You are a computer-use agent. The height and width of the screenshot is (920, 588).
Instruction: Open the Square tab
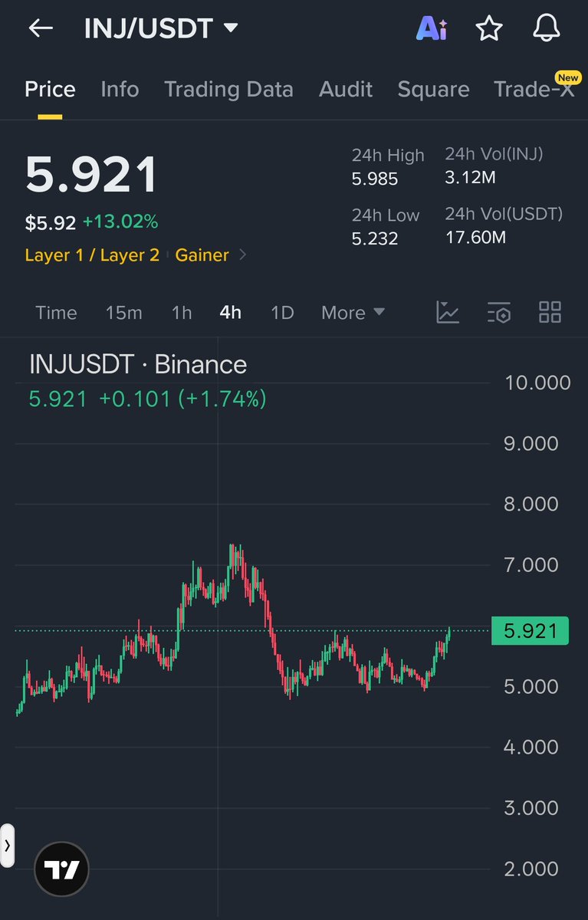pos(433,89)
